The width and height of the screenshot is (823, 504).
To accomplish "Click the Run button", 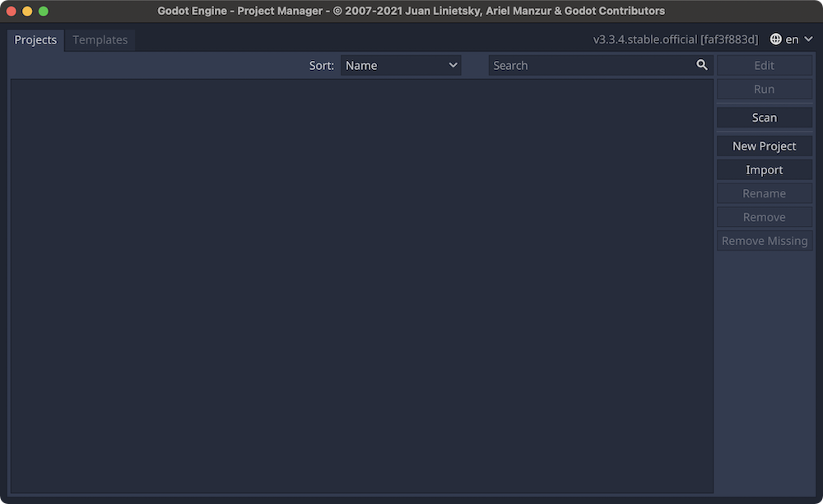I will pyautogui.click(x=765, y=89).
